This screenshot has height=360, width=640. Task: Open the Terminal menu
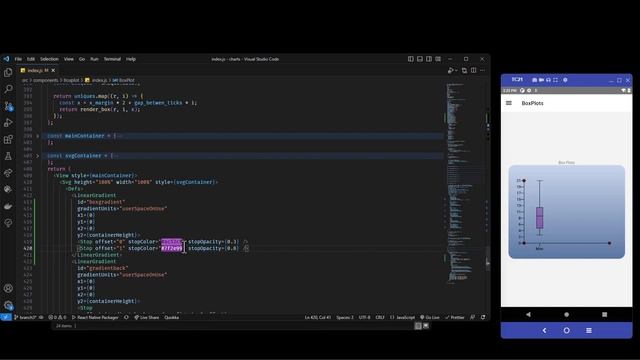pyautogui.click(x=112, y=59)
